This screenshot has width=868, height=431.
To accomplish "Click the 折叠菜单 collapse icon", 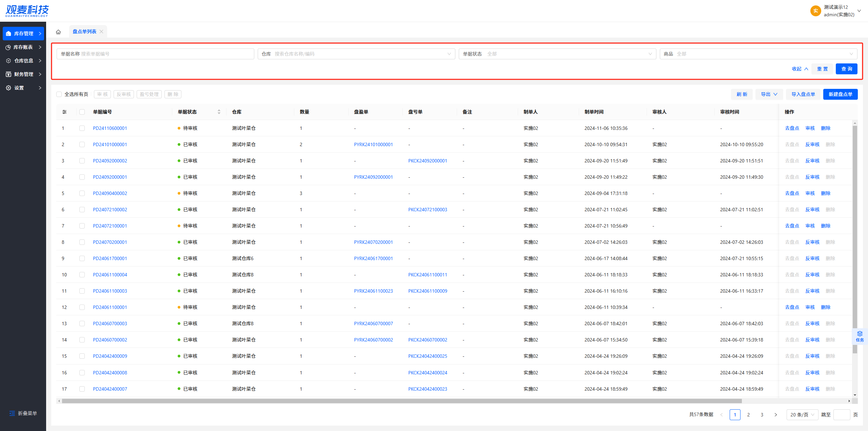I will tap(12, 413).
